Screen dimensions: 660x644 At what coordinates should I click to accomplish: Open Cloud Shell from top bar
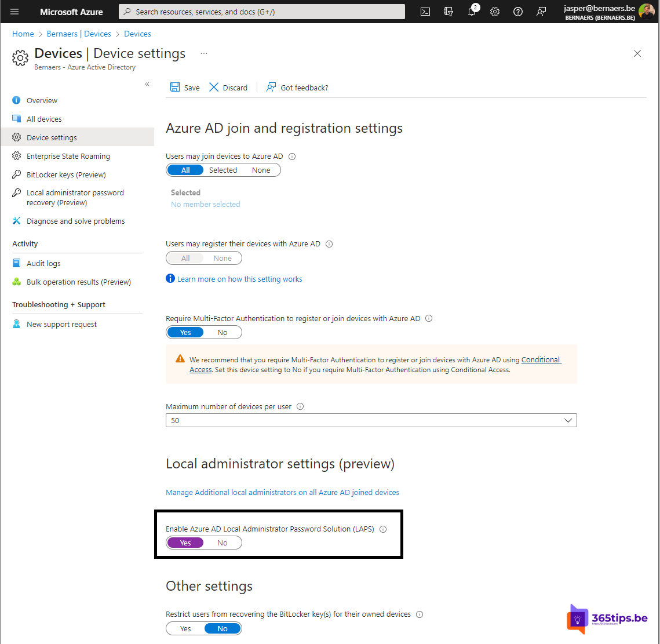pyautogui.click(x=425, y=12)
